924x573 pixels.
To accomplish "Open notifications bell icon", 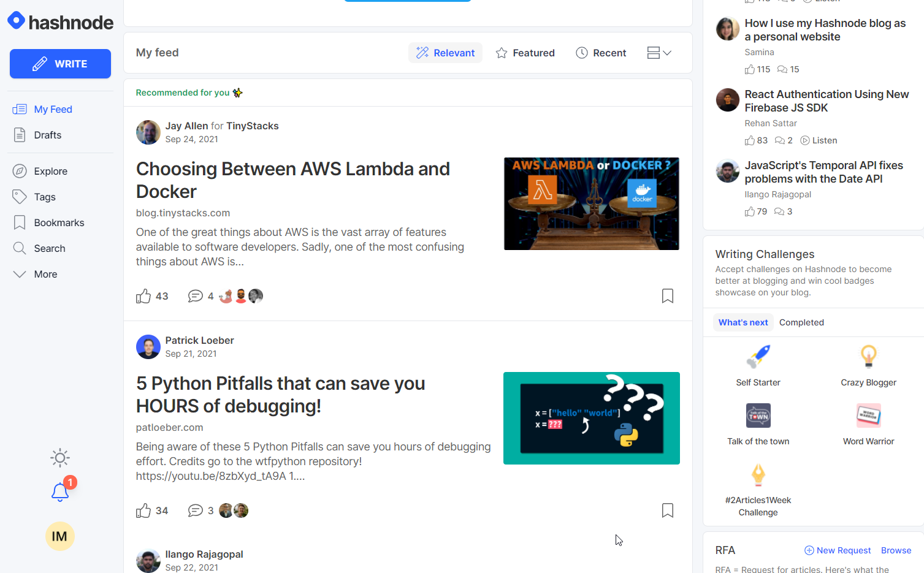I will click(x=60, y=491).
